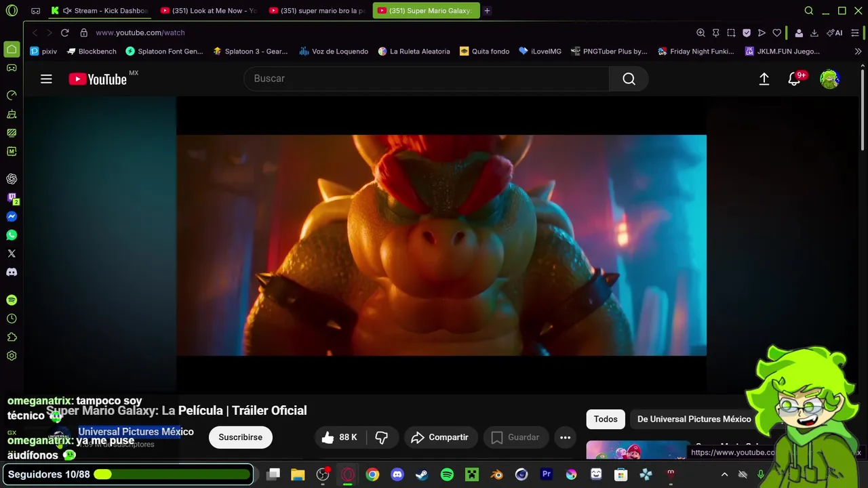This screenshot has width=868, height=488.
Task: Dislike the video with thumbs down
Action: pos(382,437)
